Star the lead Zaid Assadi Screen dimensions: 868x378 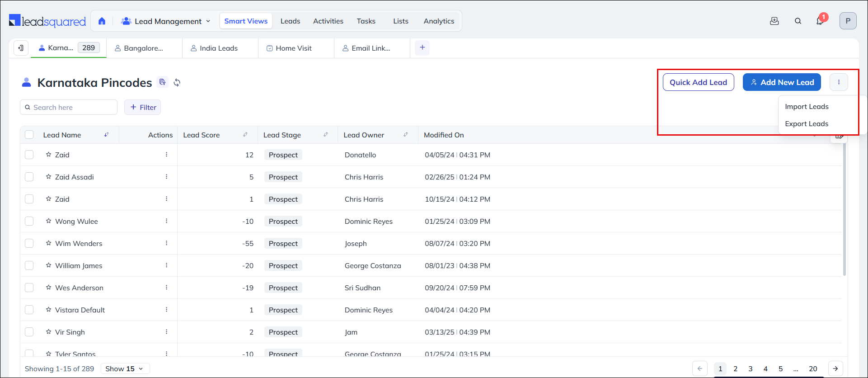point(48,177)
